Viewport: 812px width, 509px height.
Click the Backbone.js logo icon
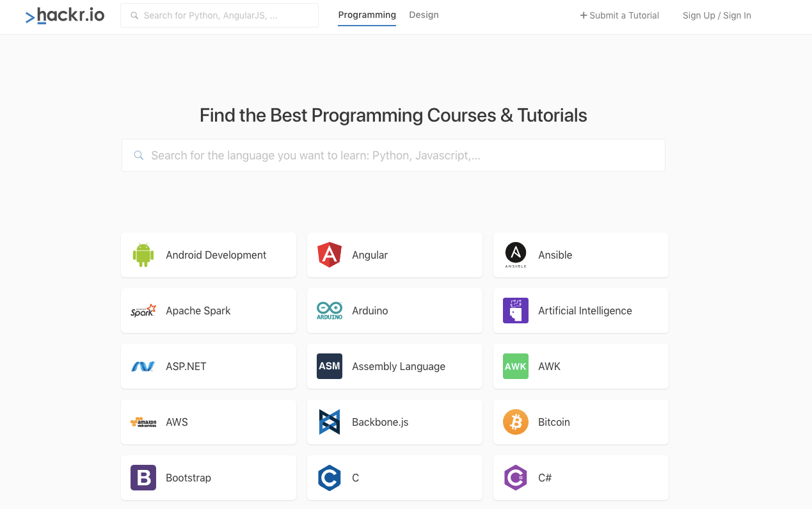(x=330, y=422)
